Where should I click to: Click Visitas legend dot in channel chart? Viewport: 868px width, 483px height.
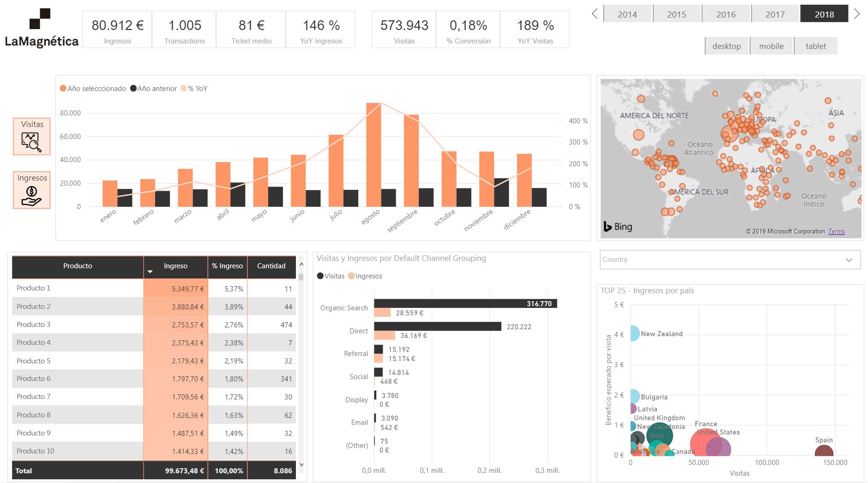320,276
